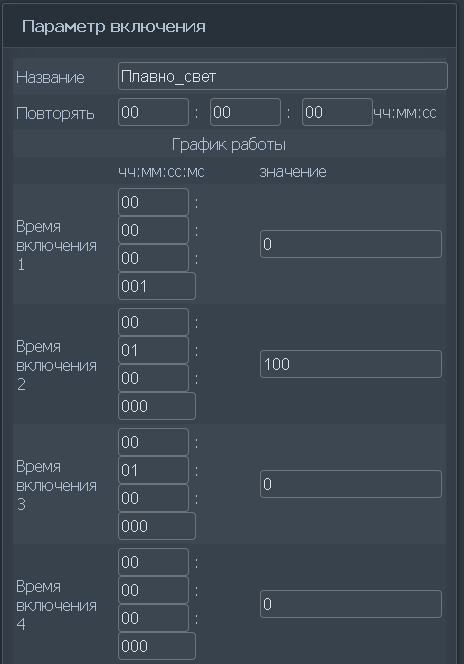
Task: Click milliseconds field of Время включения 3
Action: coord(157,526)
